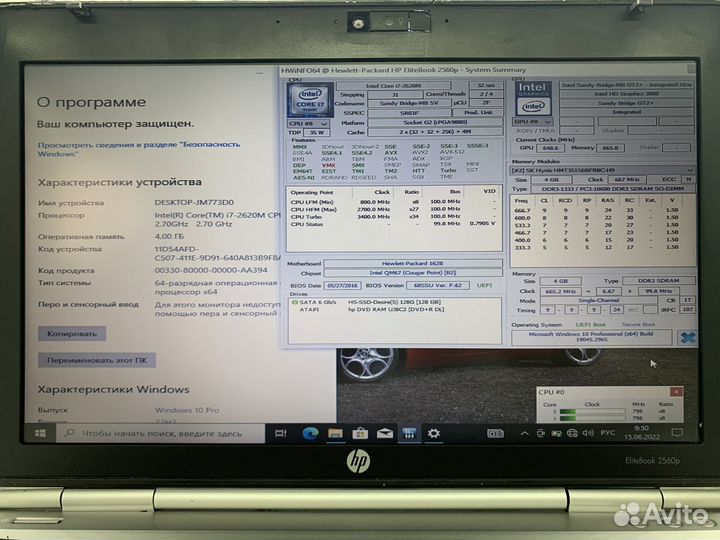Click the Socket G2 (rPGA988B) platform field
The width and height of the screenshot is (720, 540).
[x=435, y=123]
